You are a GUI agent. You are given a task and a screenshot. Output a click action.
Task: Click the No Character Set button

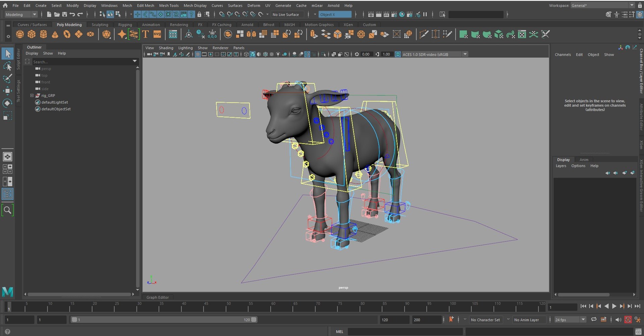pyautogui.click(x=485, y=320)
